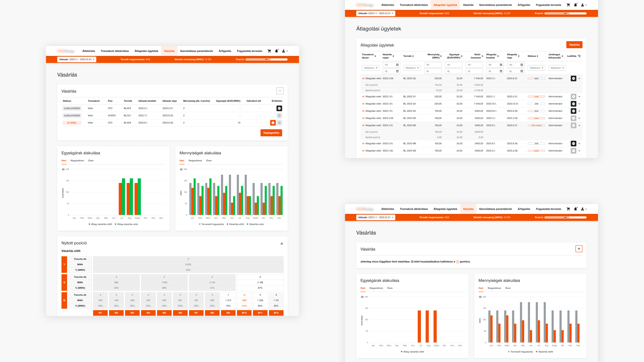Open notifications bell in Átlagolási ügyletek window
This screenshot has width=644, height=362.
point(575,5)
